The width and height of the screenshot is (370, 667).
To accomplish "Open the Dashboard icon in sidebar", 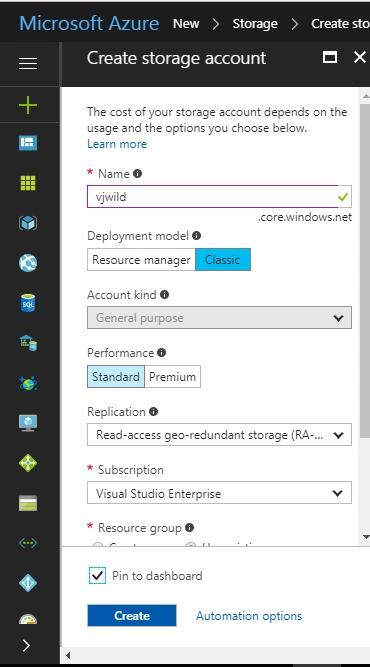I will pos(28,143).
